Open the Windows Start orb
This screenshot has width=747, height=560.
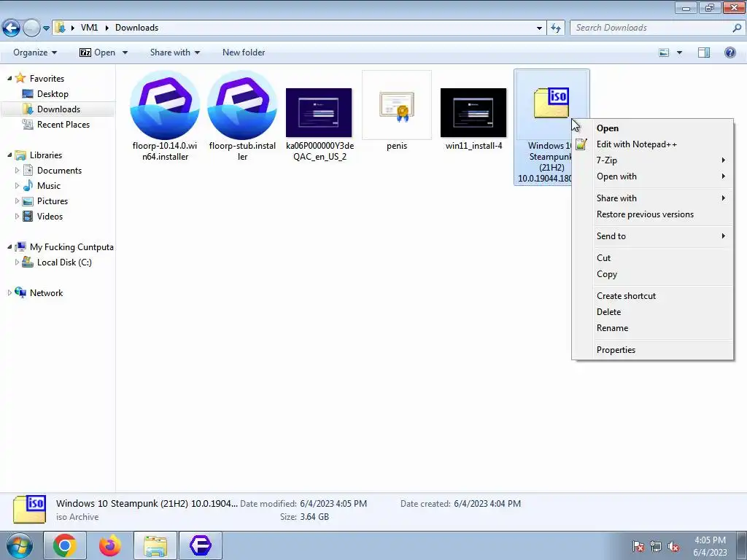19,545
